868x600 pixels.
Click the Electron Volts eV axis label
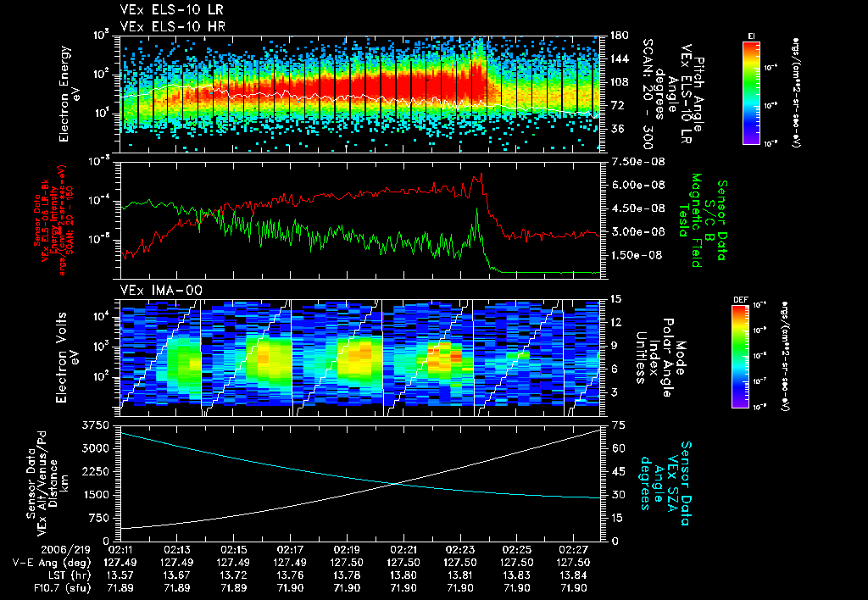(x=68, y=358)
